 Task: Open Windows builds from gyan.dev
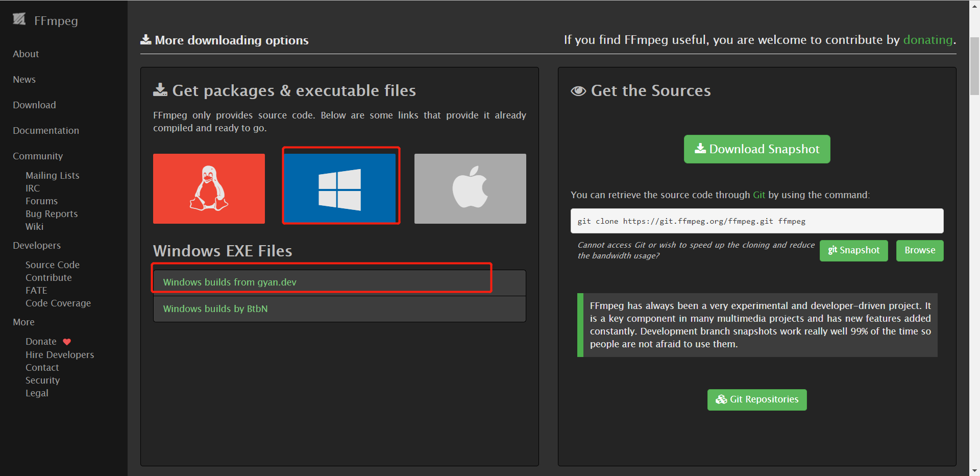(339, 282)
